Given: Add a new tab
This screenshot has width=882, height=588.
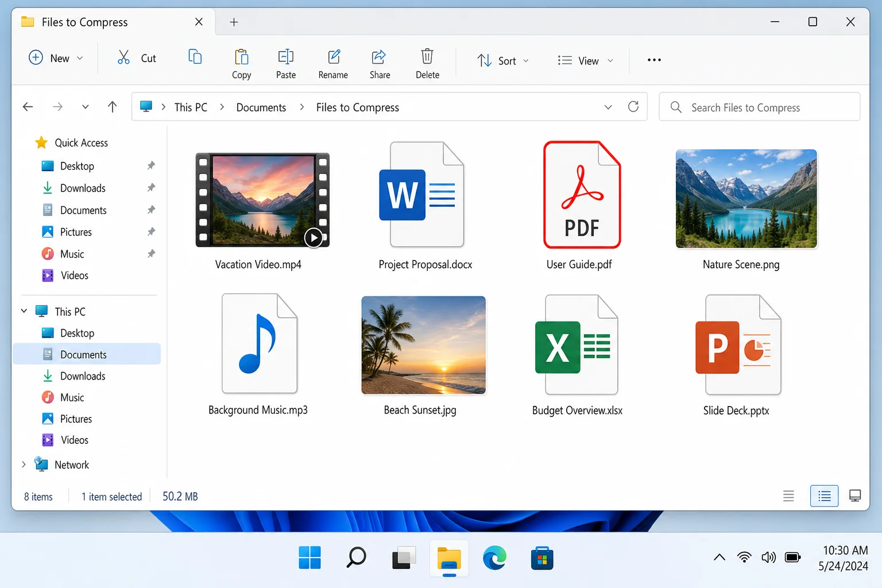Looking at the screenshot, I should [234, 22].
